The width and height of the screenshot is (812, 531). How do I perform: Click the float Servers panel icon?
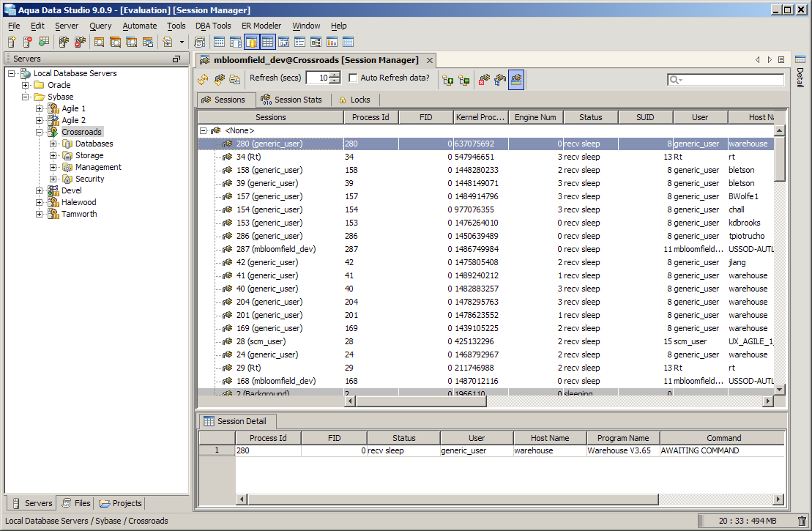pyautogui.click(x=176, y=59)
